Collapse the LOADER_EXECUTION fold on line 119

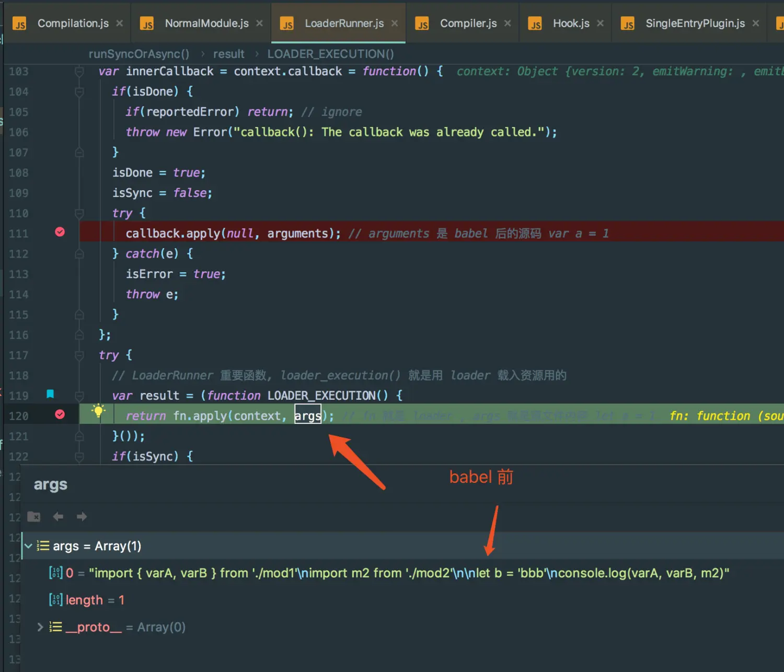(79, 396)
